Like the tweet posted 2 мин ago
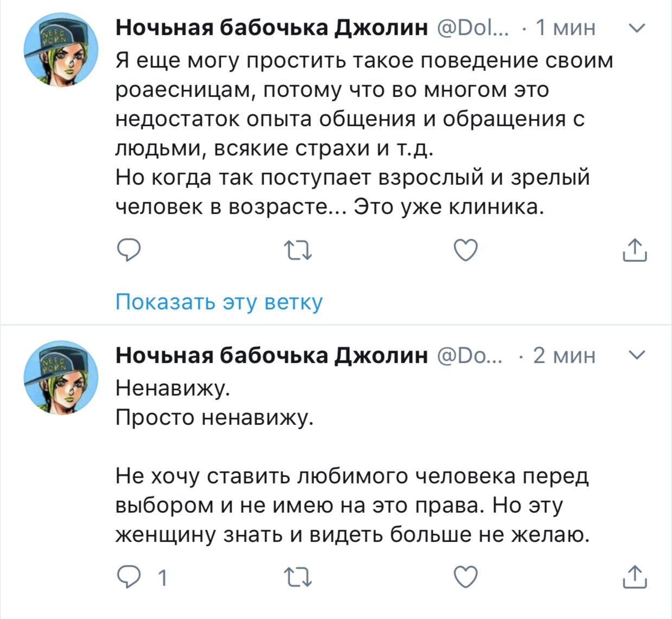 [x=465, y=577]
